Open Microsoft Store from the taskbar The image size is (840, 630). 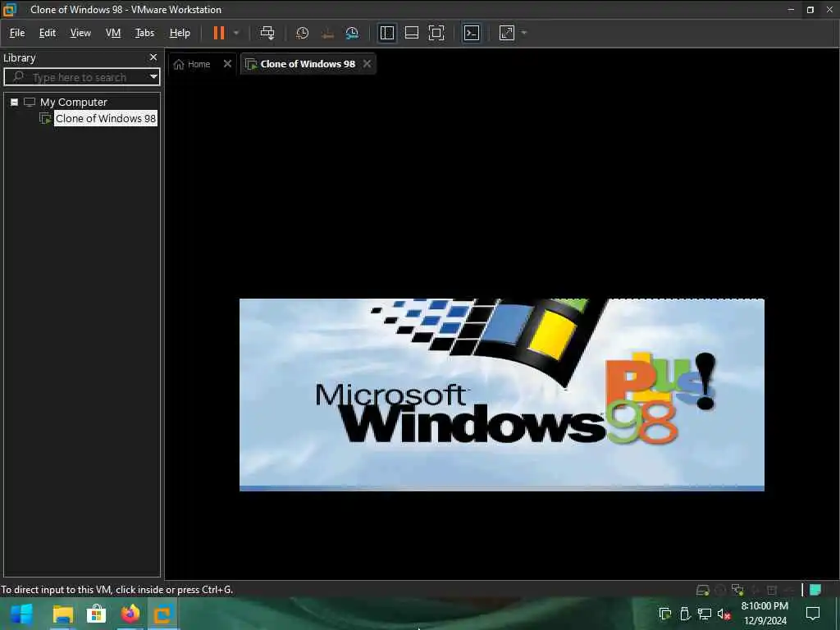pos(97,614)
